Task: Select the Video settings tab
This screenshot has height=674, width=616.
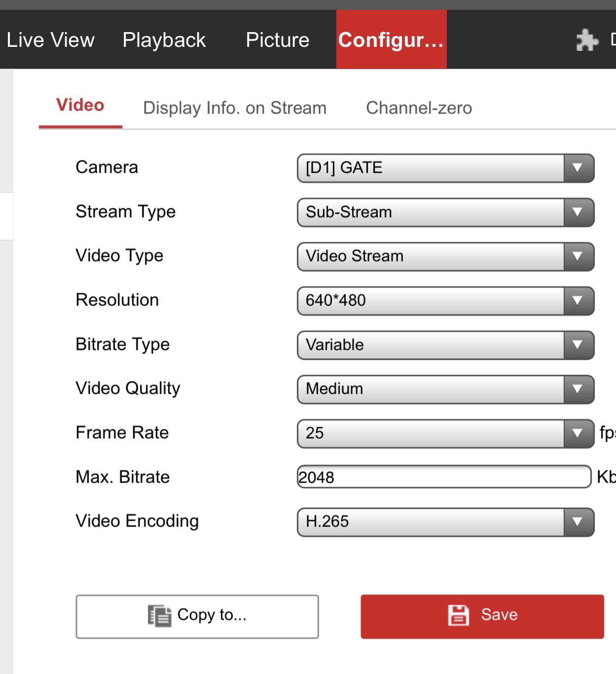Action: pyautogui.click(x=80, y=106)
